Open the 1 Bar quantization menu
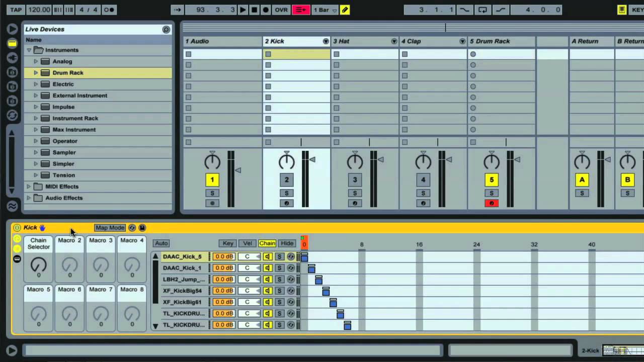 coord(325,10)
